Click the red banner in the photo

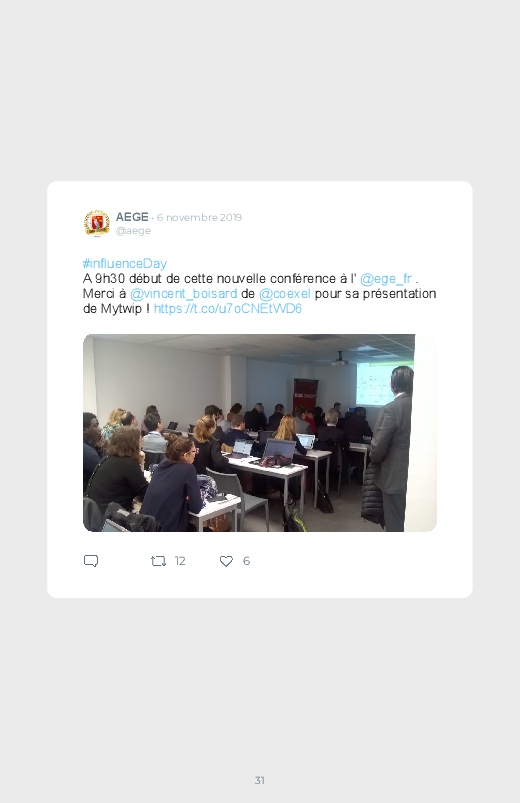[306, 395]
